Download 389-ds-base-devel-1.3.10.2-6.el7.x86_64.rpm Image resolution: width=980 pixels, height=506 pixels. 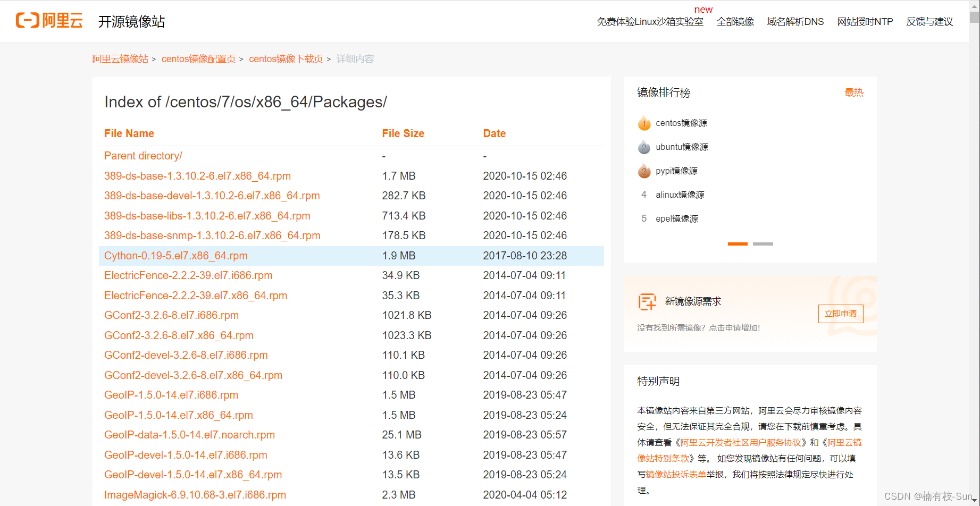click(212, 196)
